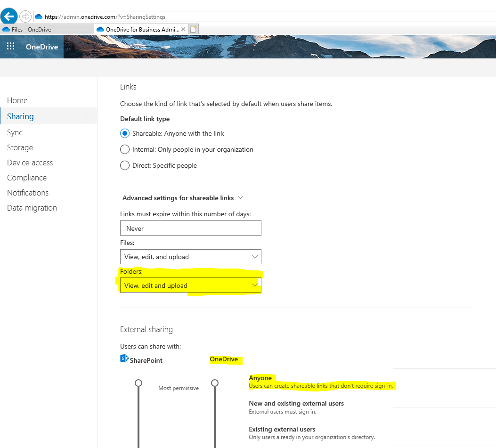Open Sync settings in the sidebar

15,132
